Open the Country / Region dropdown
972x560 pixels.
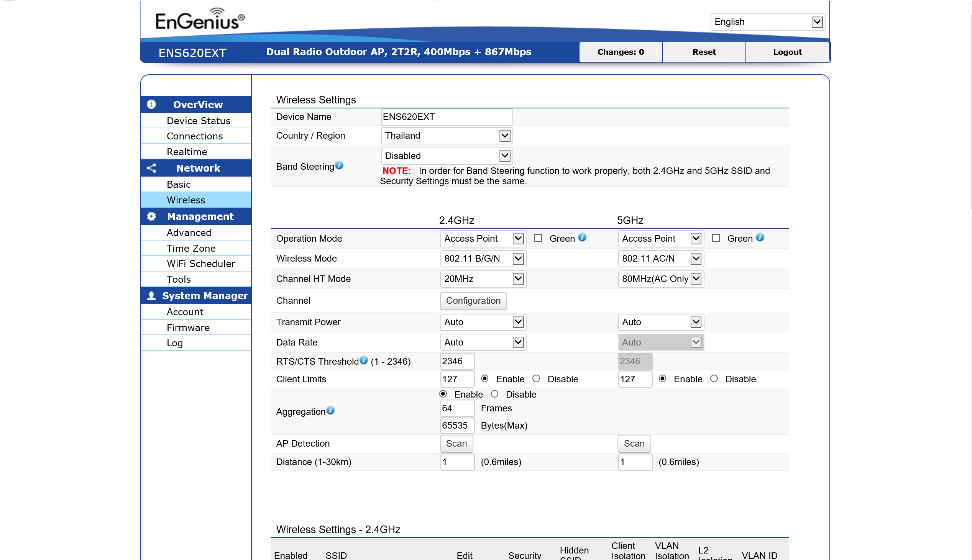point(447,135)
